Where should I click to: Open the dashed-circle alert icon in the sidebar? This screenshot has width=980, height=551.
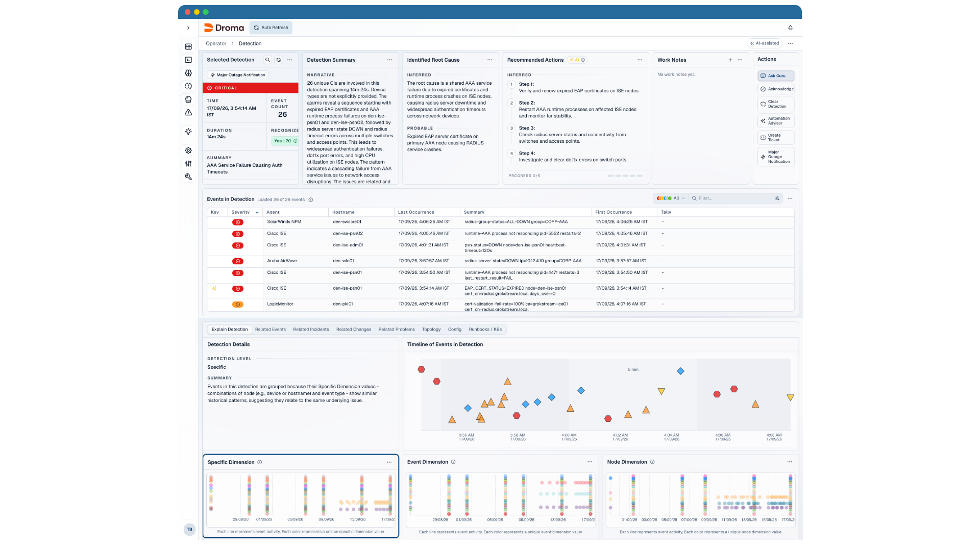[x=188, y=86]
